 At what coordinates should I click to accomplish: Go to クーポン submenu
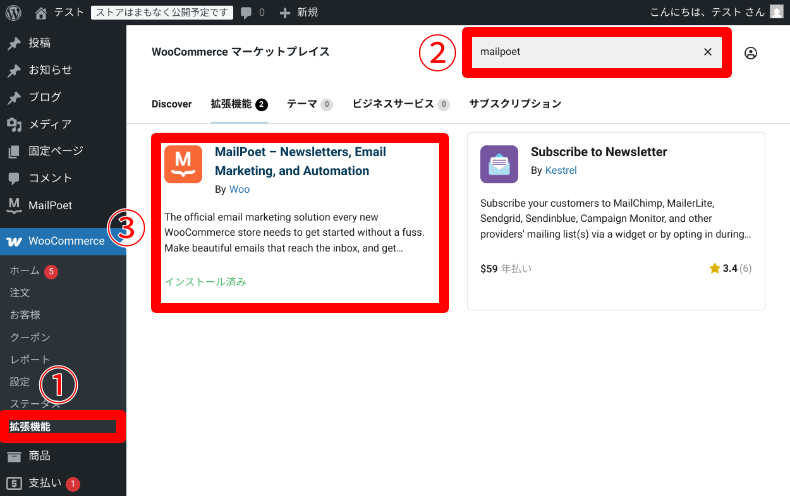point(30,337)
